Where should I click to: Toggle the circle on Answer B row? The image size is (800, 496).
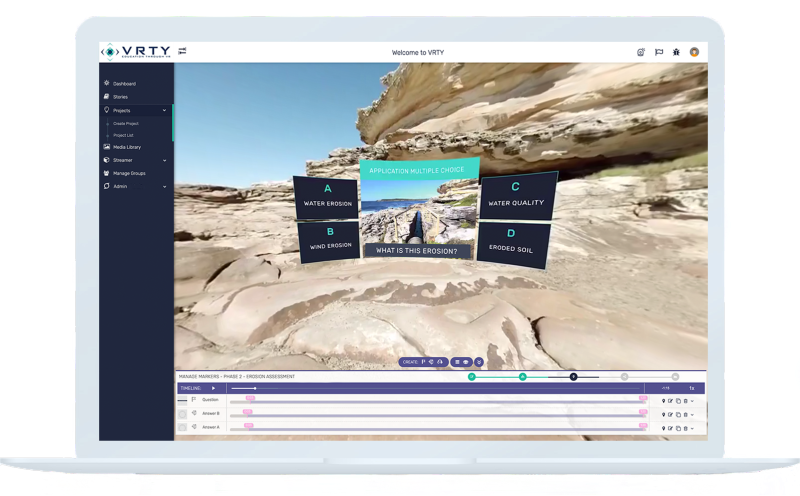click(x=182, y=413)
